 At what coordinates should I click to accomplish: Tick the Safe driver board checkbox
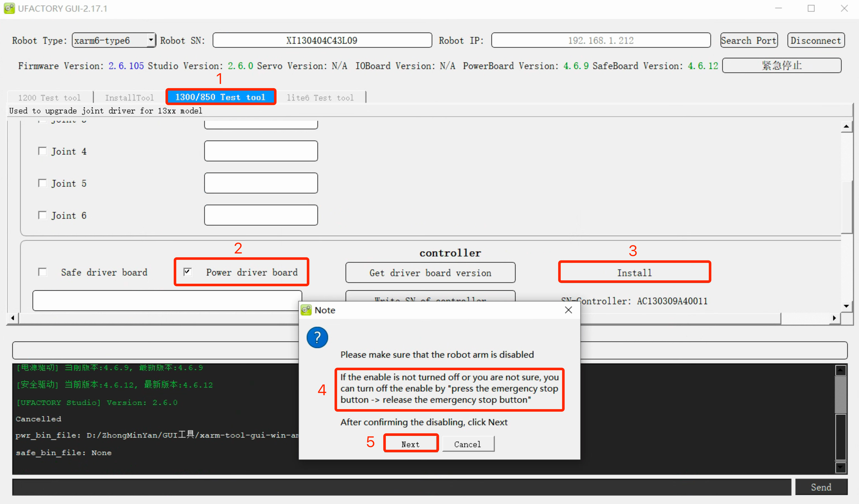pyautogui.click(x=42, y=272)
